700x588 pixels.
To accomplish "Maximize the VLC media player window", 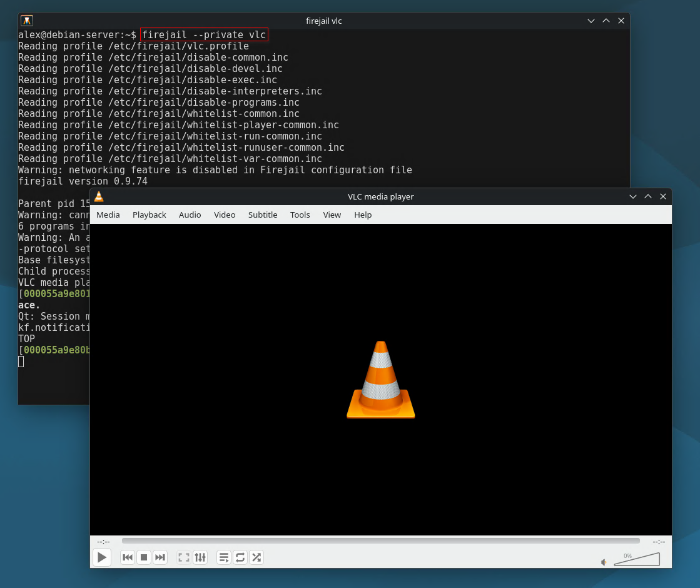I will pyautogui.click(x=648, y=196).
